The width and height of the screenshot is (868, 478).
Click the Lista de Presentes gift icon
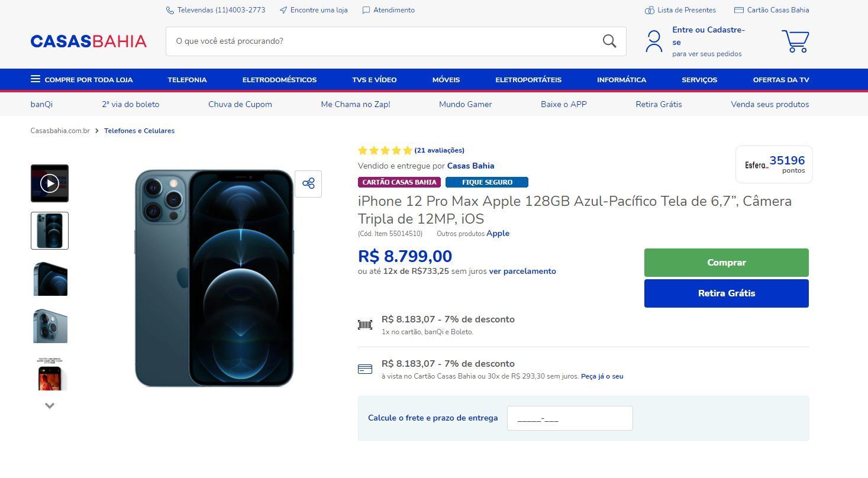(649, 10)
